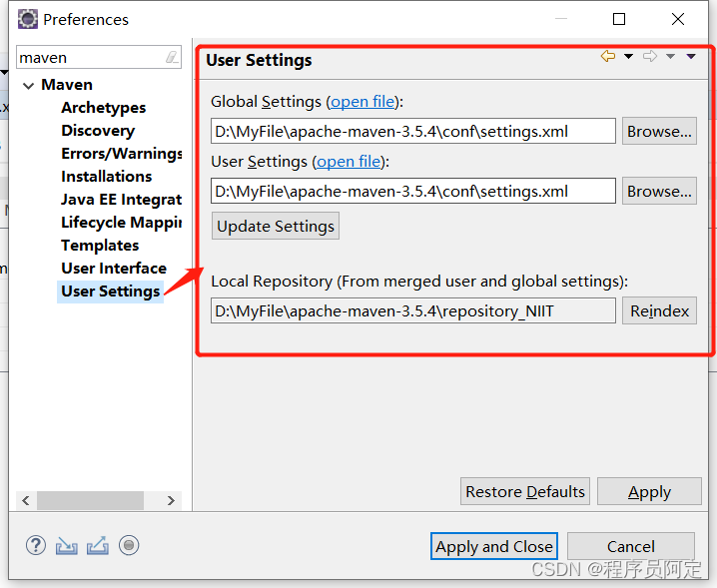717x588 pixels.
Task: Click the import preferences icon
Action: [67, 545]
